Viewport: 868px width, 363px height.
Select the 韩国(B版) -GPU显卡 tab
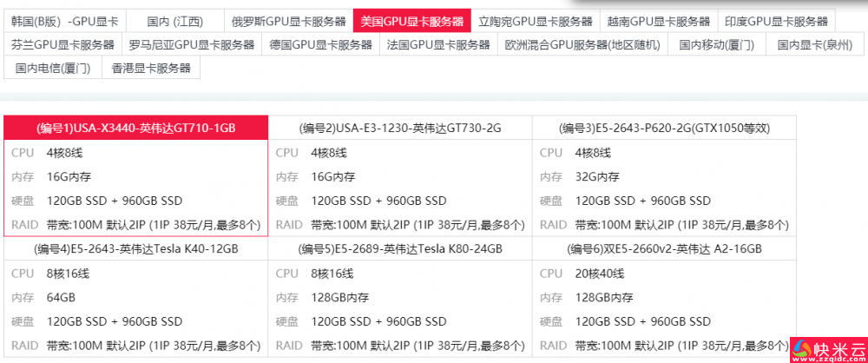tap(65, 22)
